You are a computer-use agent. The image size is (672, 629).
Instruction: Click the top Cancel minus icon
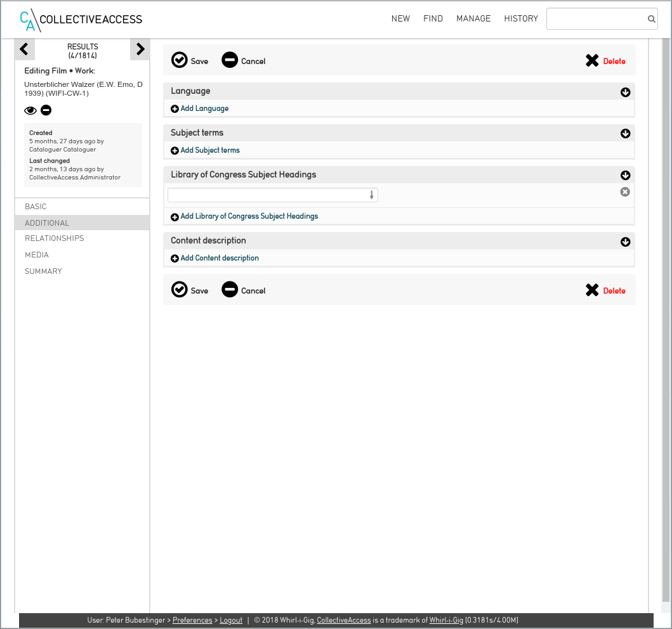pos(230,60)
